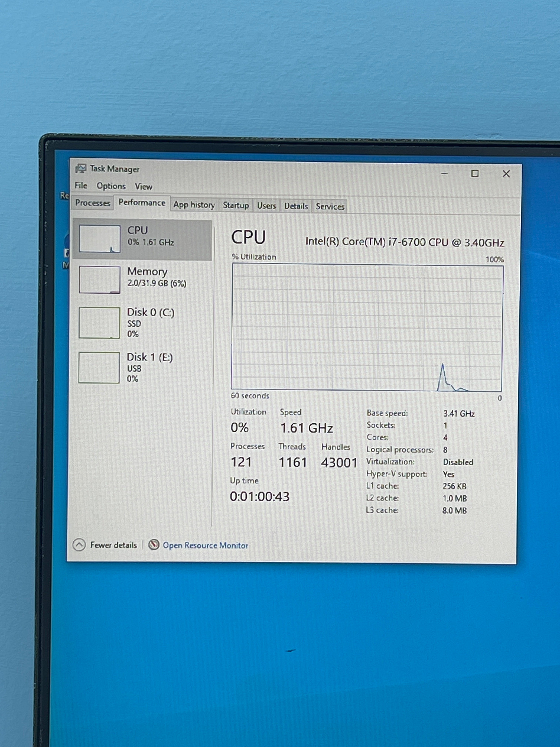The width and height of the screenshot is (560, 747).
Task: Click the Logical processors label
Action: (x=400, y=450)
